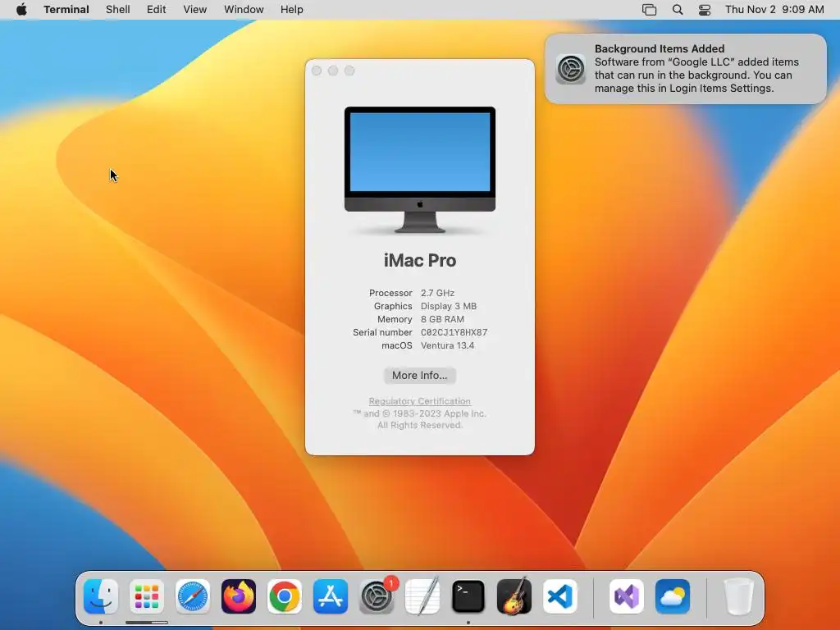
Task: Switch to Terminal in the Dock
Action: point(468,596)
